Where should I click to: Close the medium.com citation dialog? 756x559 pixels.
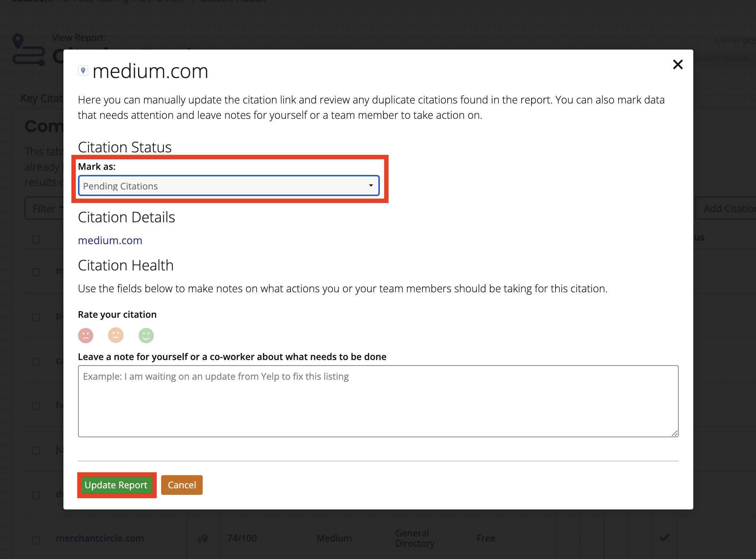(678, 64)
